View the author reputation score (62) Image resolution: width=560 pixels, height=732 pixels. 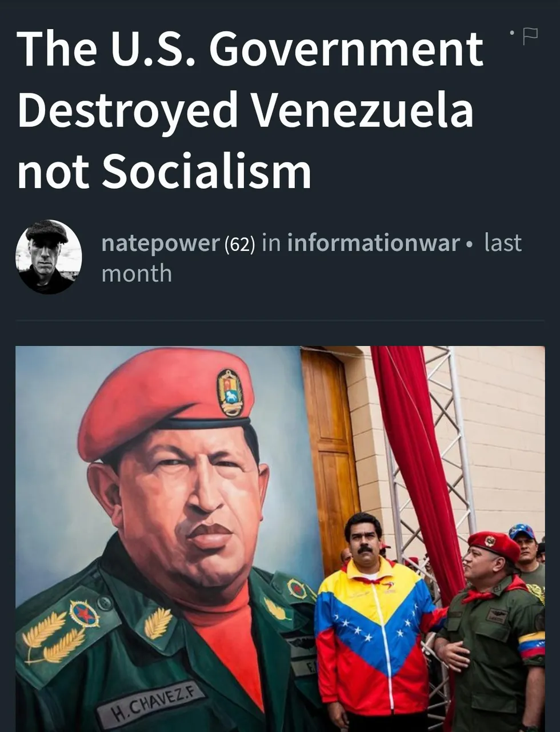tap(239, 244)
